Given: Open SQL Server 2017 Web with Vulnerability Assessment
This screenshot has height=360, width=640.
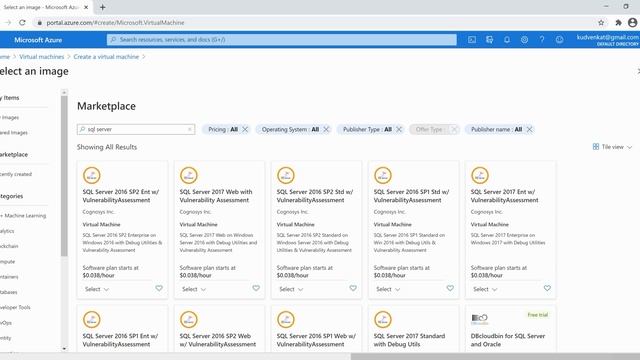Looking at the screenshot, I should pos(216,196).
